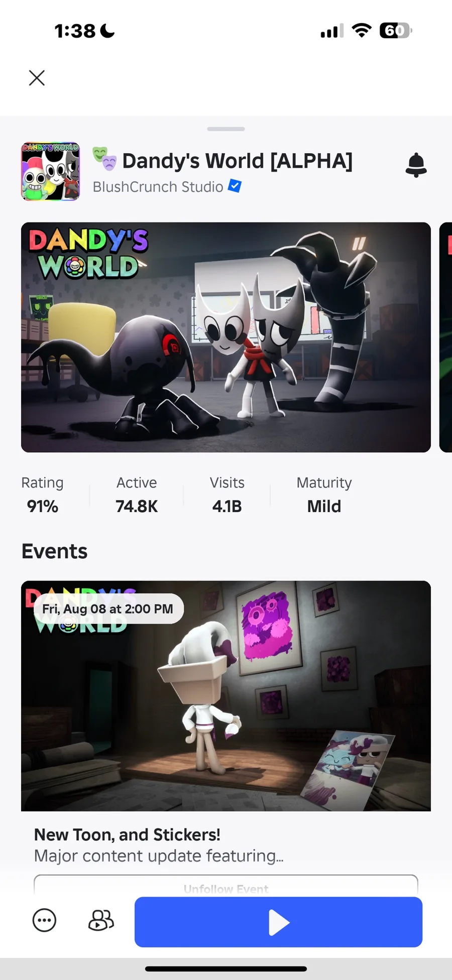Open the Rating 91% stat
Viewport: 452px width, 980px height.
coord(42,495)
